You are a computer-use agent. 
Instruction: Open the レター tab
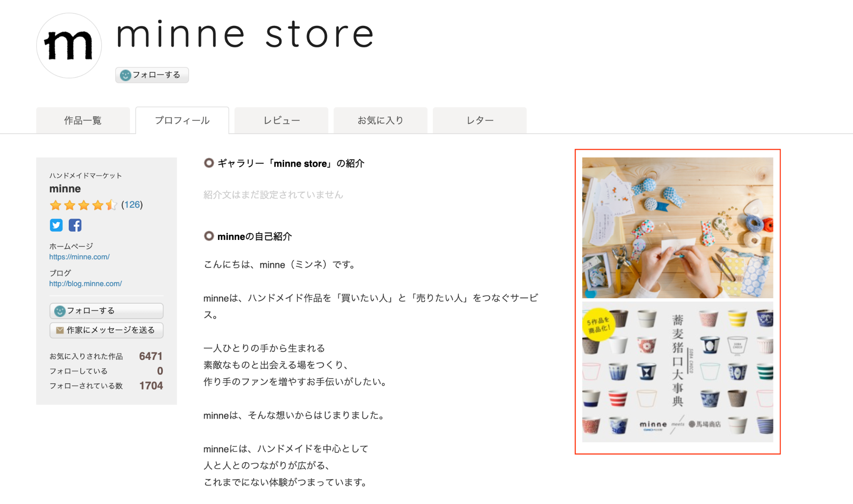(480, 120)
